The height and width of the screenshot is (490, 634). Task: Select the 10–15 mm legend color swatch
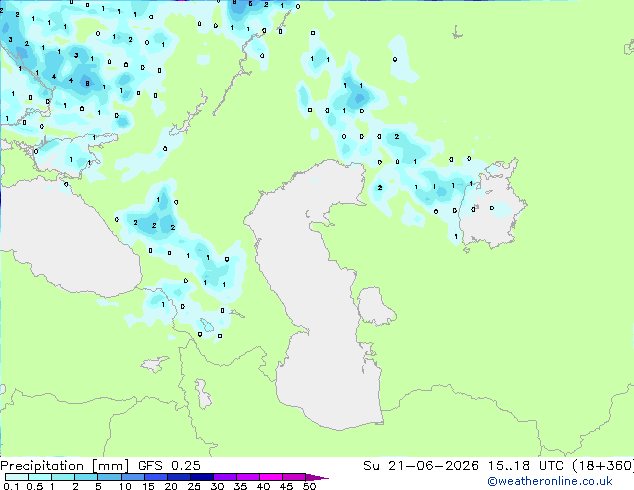coord(133,477)
